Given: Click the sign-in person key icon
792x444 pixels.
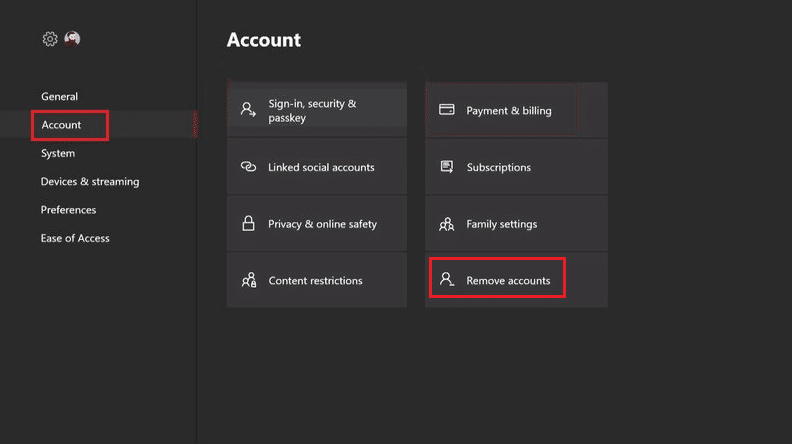Looking at the screenshot, I should (248, 110).
